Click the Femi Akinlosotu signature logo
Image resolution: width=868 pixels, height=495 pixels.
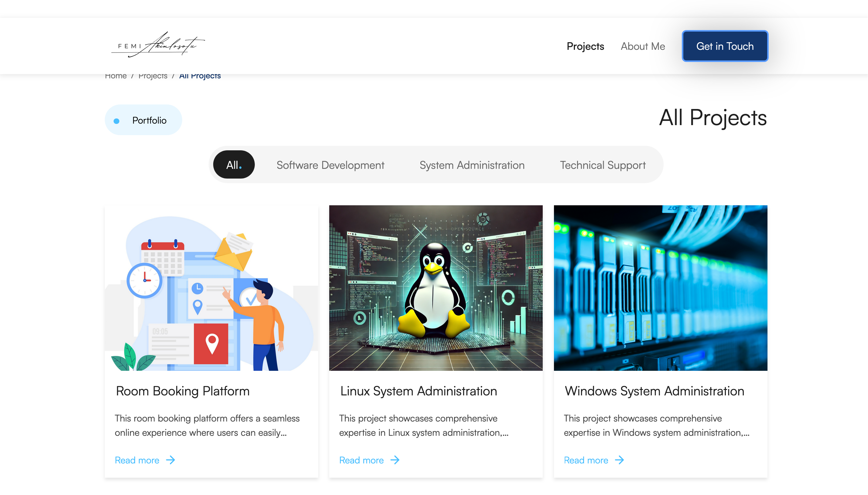coord(158,45)
